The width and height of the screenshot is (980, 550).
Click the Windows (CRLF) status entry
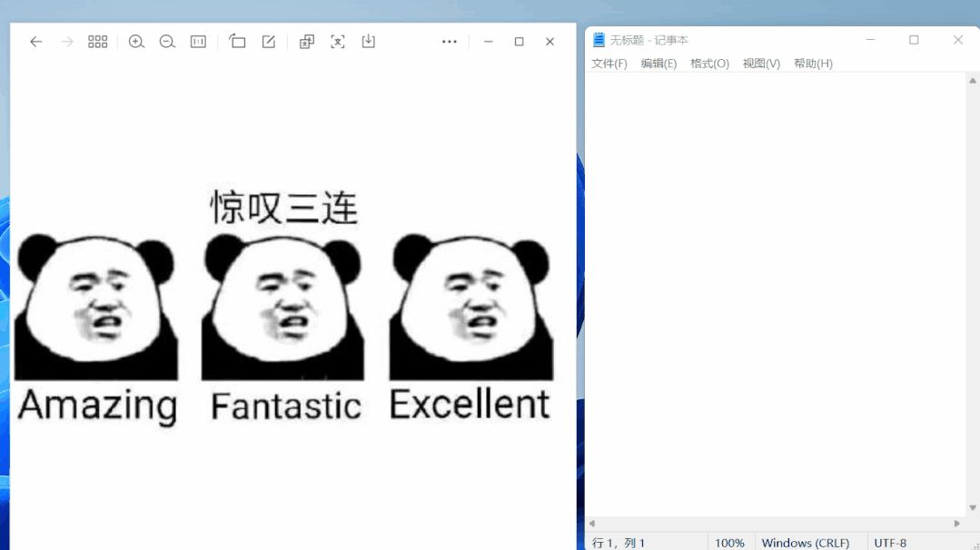(805, 543)
